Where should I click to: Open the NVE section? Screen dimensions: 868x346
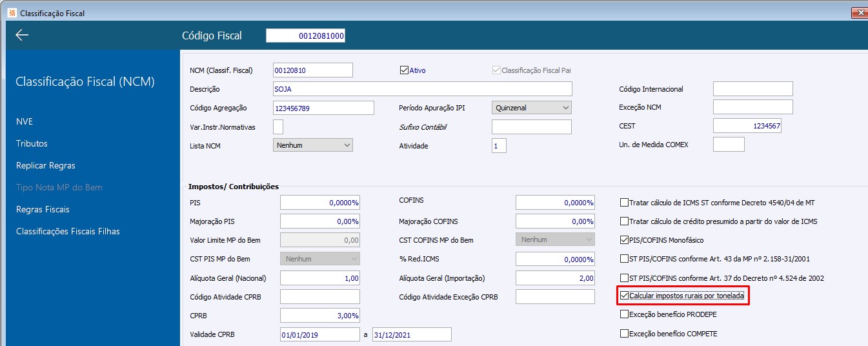[x=25, y=121]
